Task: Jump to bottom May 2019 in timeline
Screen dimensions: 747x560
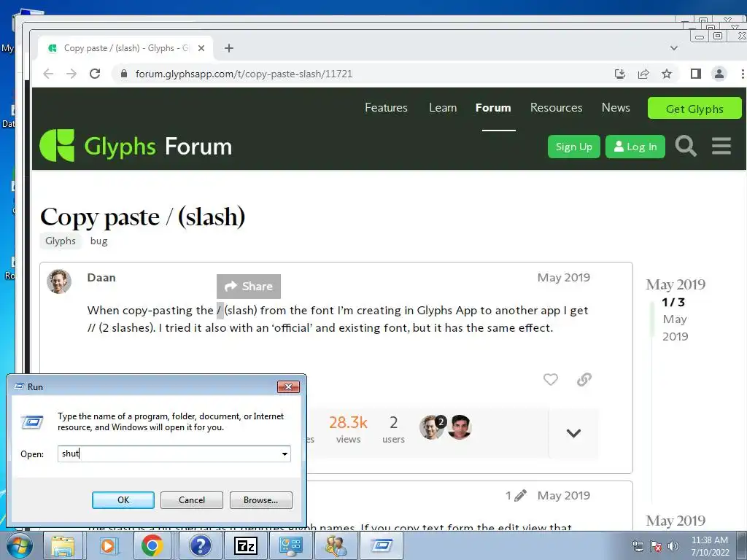Action: tap(675, 521)
